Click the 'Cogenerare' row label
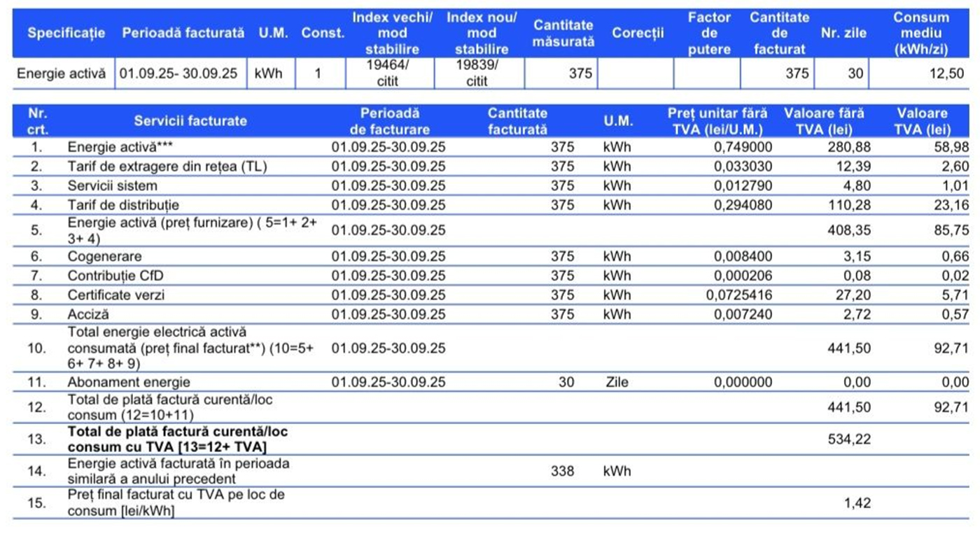The width and height of the screenshot is (980, 536). point(104,257)
